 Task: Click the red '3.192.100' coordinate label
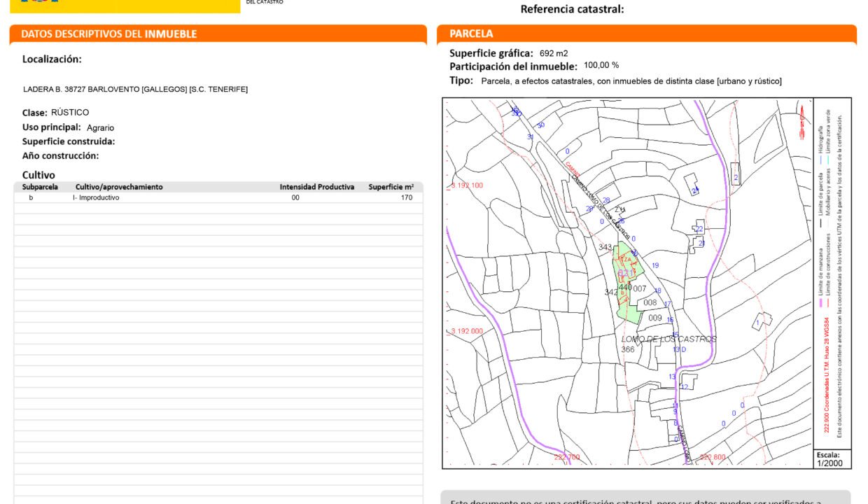point(467,185)
